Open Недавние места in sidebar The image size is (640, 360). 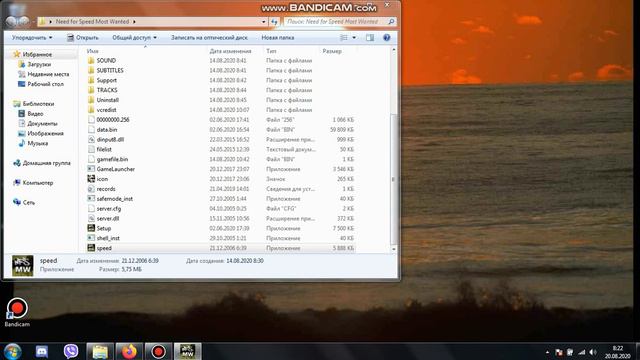coord(48,74)
